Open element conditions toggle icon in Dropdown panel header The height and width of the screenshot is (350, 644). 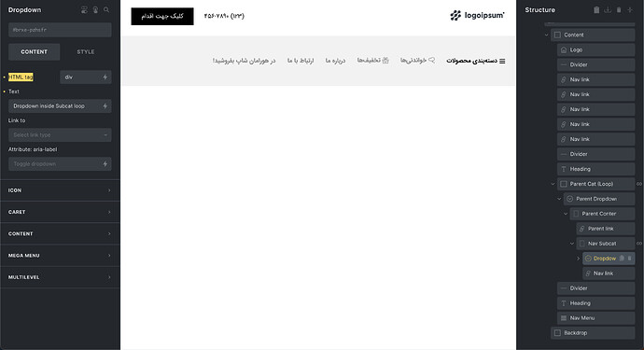click(84, 10)
